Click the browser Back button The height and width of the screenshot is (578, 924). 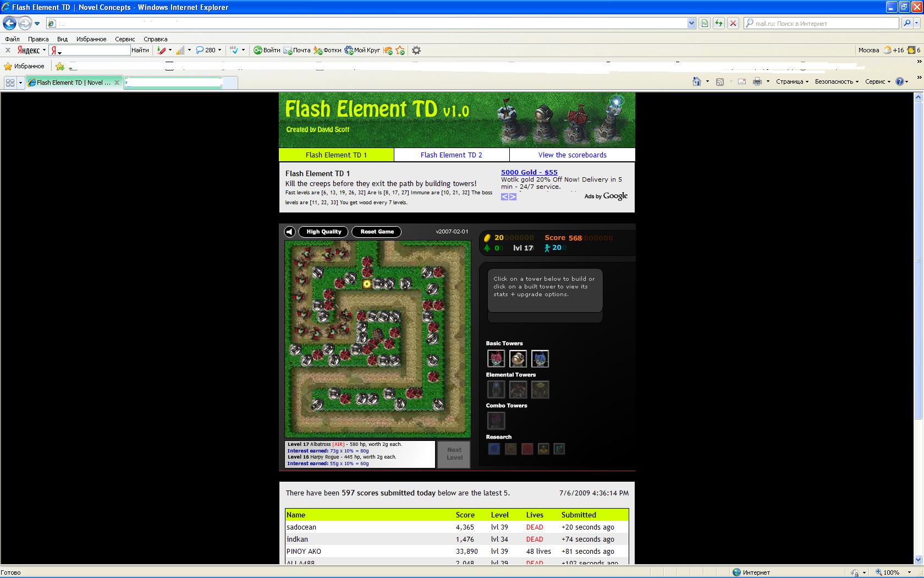(9, 23)
